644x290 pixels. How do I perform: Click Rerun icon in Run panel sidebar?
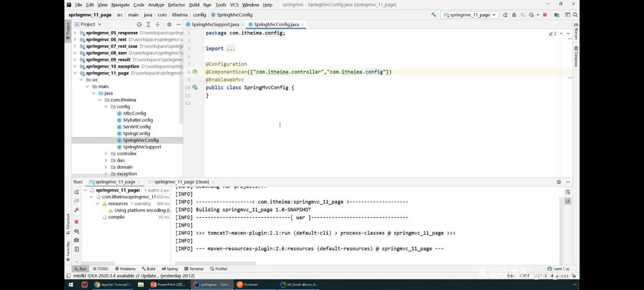(x=76, y=192)
